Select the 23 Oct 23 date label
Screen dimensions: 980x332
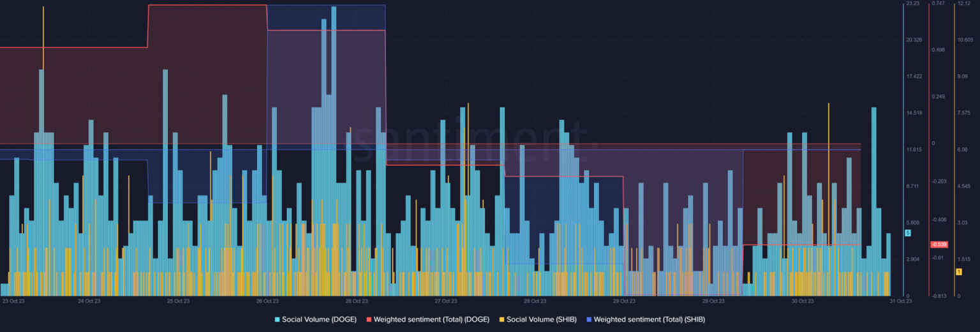coord(13,301)
